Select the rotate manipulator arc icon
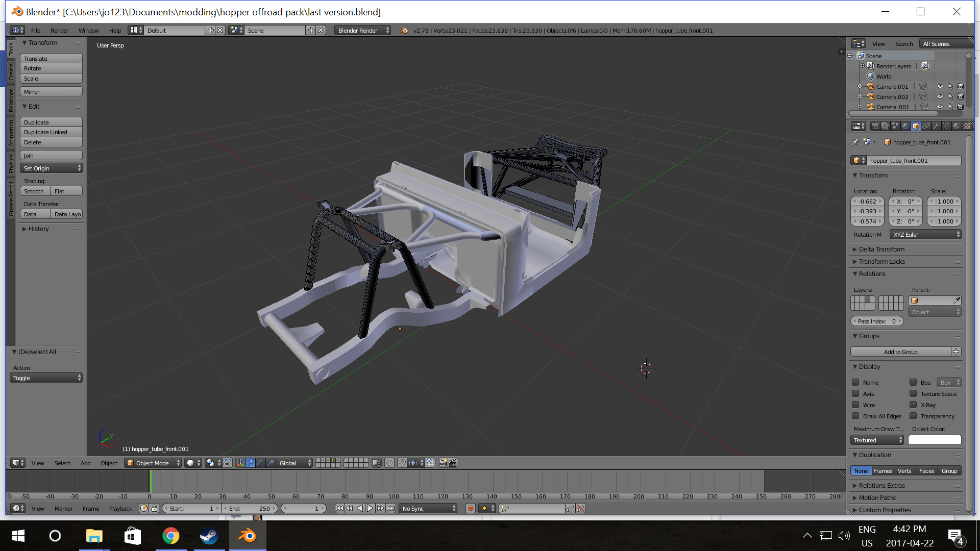The height and width of the screenshot is (551, 980). tap(260, 463)
